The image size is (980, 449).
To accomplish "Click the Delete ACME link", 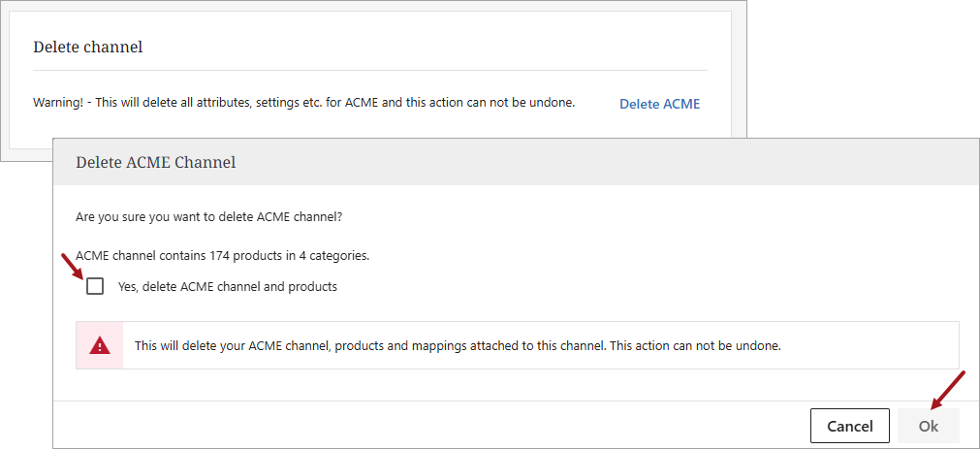I will point(659,104).
